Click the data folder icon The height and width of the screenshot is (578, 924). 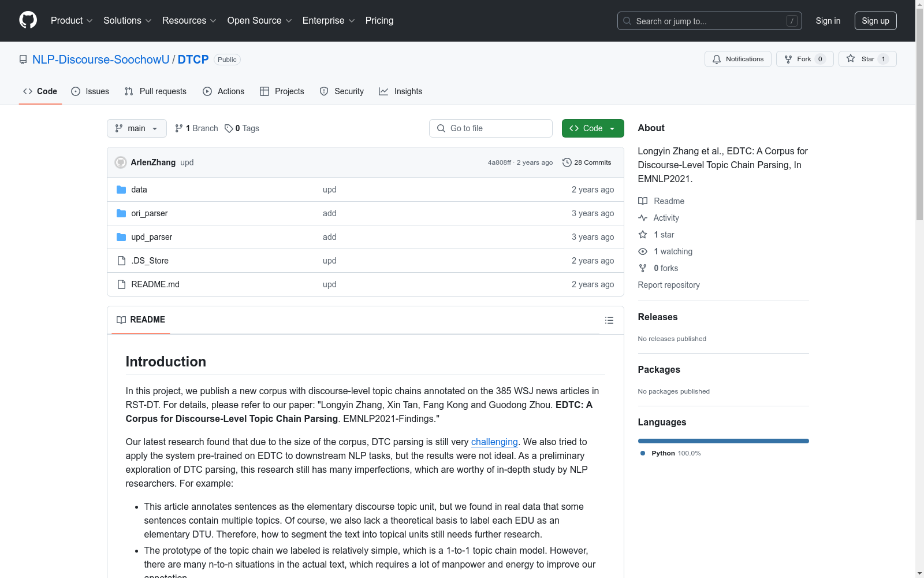click(121, 190)
